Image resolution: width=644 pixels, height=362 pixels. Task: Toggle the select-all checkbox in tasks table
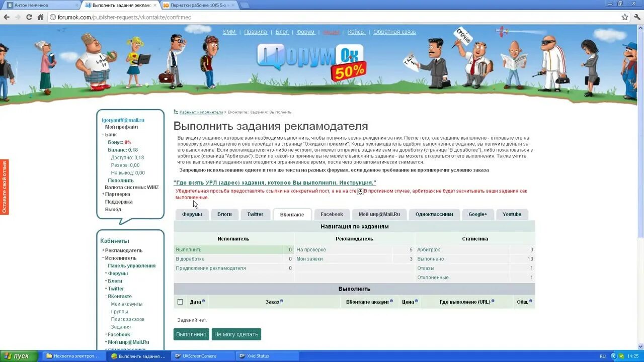[180, 302]
